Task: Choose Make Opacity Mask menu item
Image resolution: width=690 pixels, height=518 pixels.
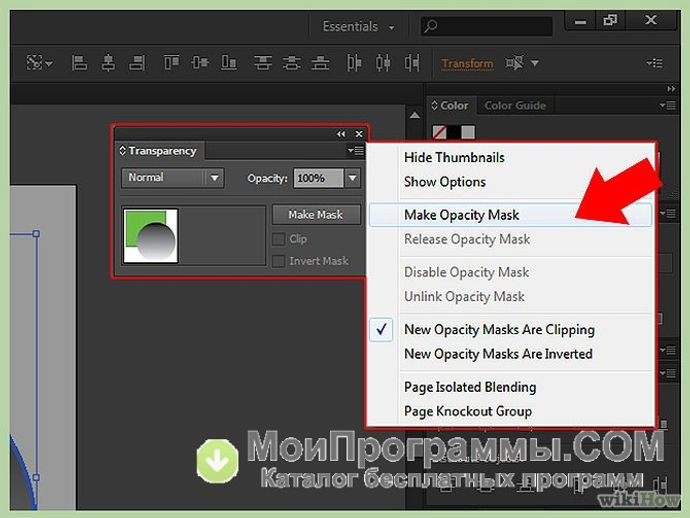Action: coord(510,215)
